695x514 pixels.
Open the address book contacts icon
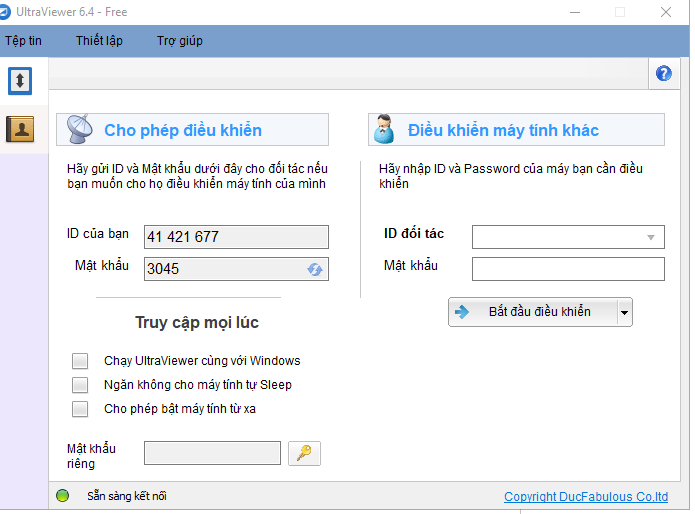coord(20,129)
